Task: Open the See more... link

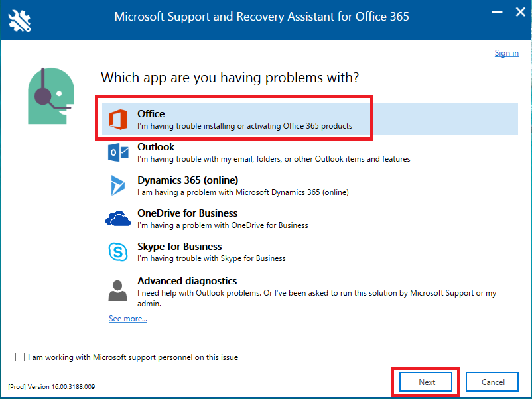Action: [128, 319]
